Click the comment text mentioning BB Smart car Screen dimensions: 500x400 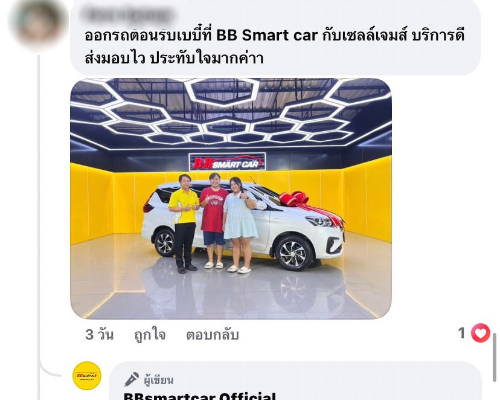click(274, 47)
